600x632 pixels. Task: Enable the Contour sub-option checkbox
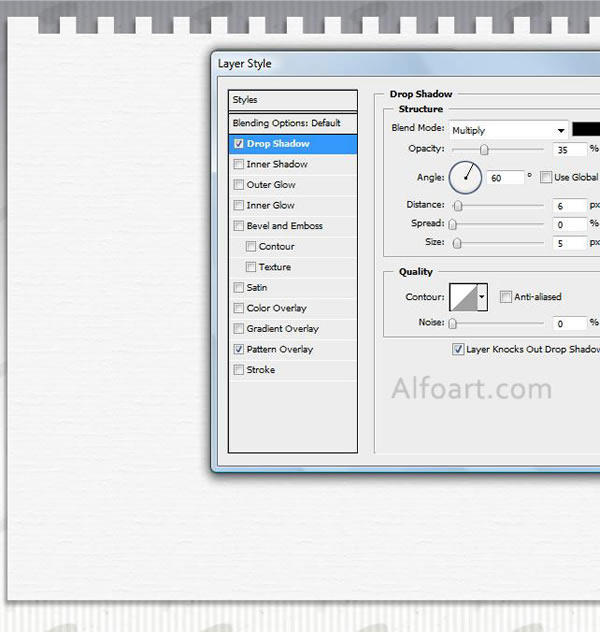pos(251,246)
